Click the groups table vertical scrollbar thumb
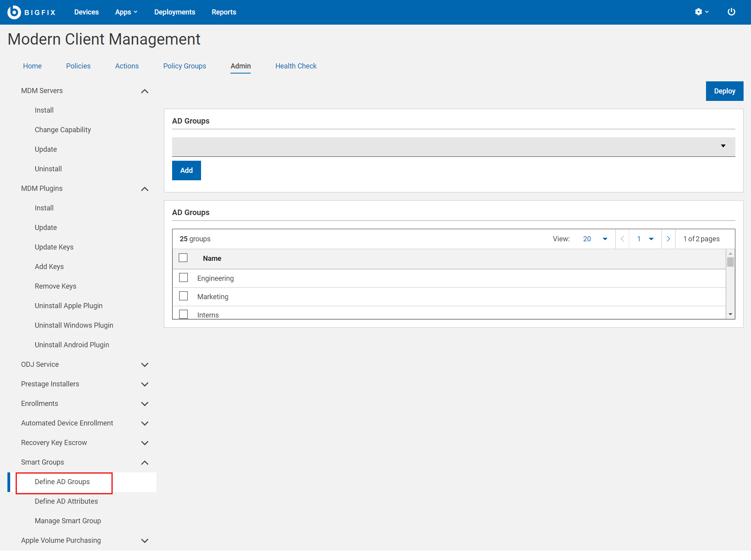Image resolution: width=751 pixels, height=560 pixels. (730, 262)
